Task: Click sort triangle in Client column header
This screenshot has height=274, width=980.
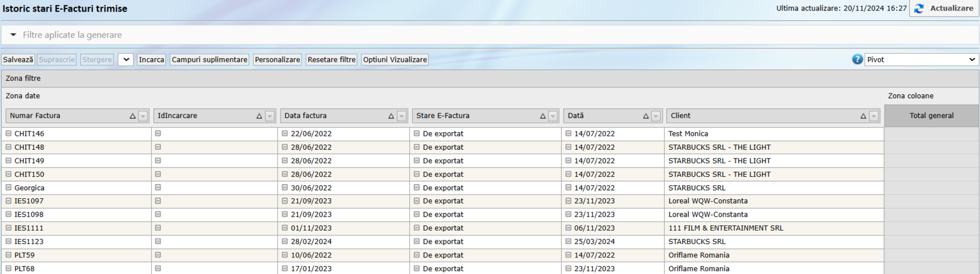Action: click(x=863, y=116)
